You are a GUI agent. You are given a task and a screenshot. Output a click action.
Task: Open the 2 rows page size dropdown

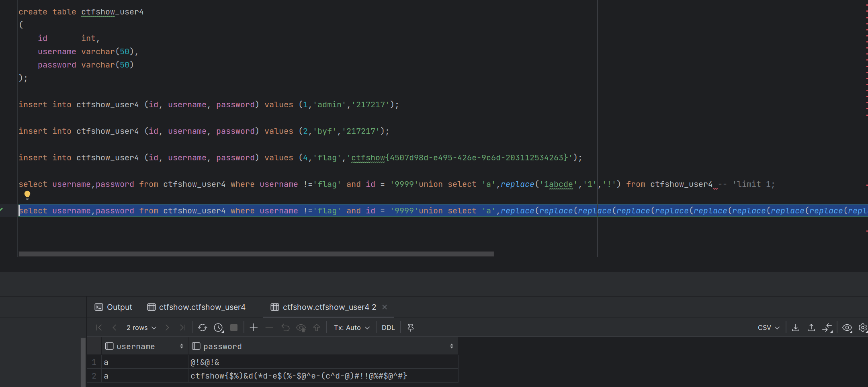[141, 328]
